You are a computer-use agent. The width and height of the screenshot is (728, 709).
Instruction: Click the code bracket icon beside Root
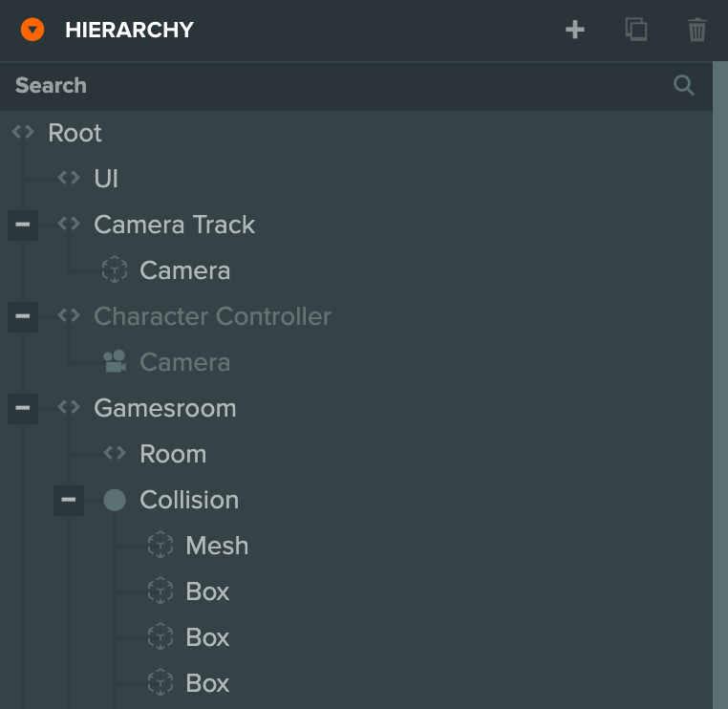tap(23, 133)
